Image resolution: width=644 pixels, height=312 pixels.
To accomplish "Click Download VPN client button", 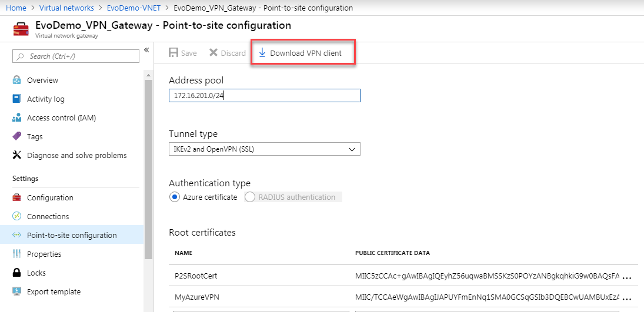I will pyautogui.click(x=303, y=52).
